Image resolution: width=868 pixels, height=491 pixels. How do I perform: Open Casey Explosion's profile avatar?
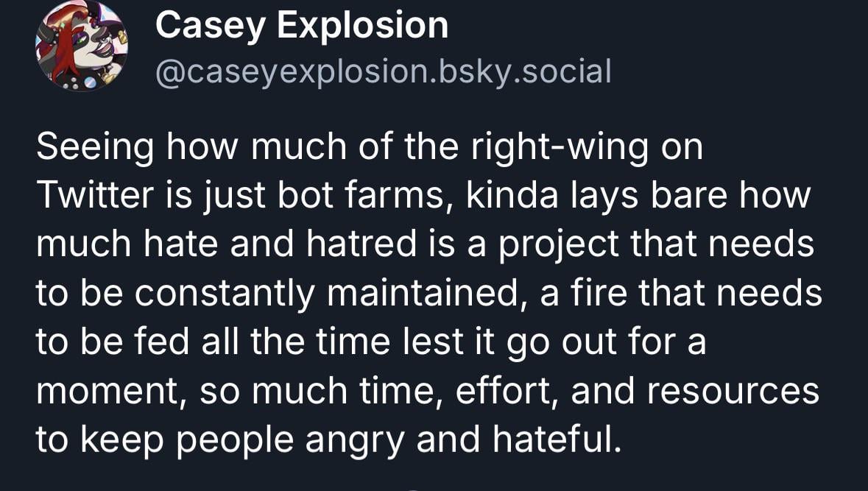point(81,46)
